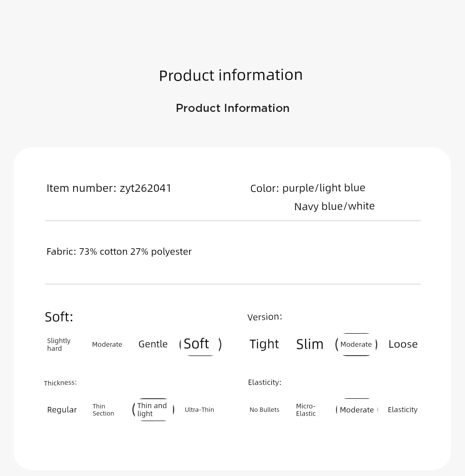Click the 'Color: purple/light blue' text
Viewport: 465px width, 476px height.
coord(308,188)
